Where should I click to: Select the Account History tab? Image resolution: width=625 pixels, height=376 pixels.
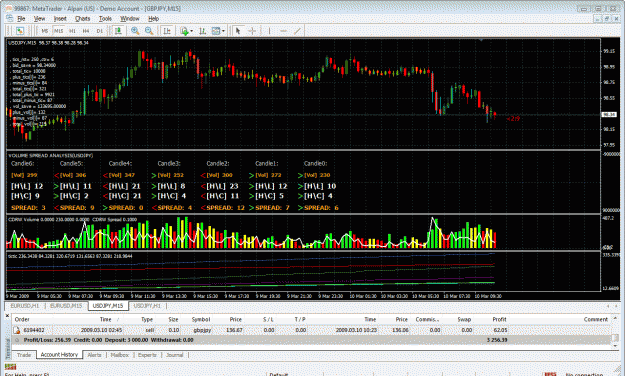pos(59,354)
